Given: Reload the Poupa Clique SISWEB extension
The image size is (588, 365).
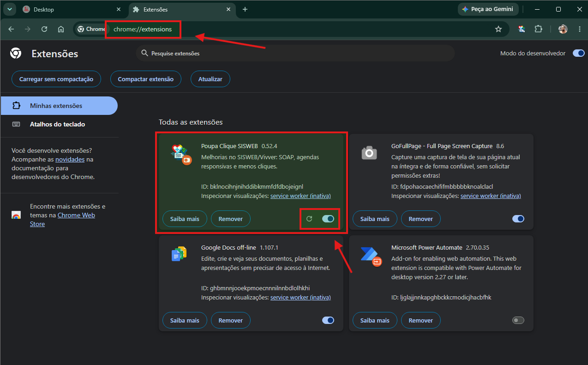Looking at the screenshot, I should pyautogui.click(x=309, y=219).
